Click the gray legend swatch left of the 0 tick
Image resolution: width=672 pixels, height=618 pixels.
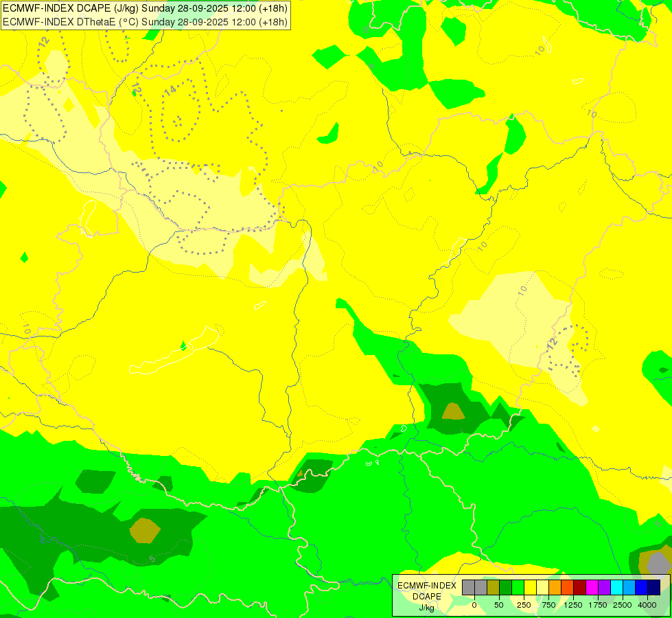468,587
